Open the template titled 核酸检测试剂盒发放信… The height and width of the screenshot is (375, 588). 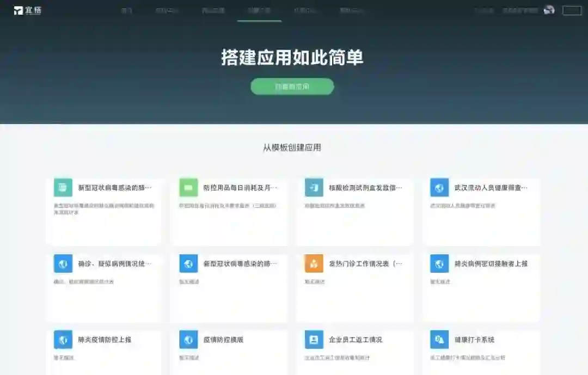(366, 187)
